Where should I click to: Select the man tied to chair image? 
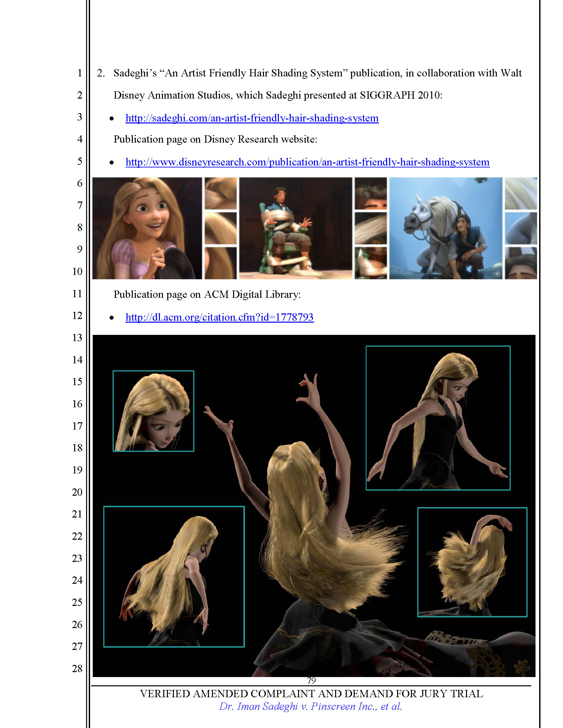(x=295, y=228)
